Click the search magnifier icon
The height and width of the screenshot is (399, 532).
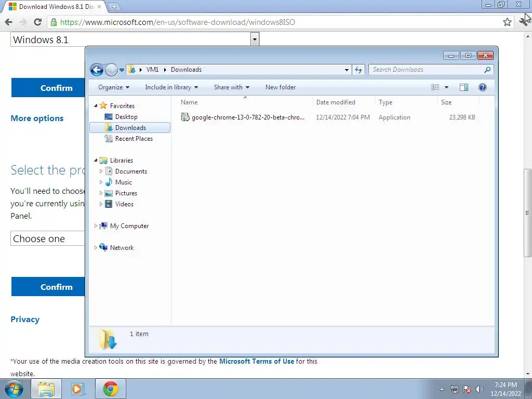(487, 70)
